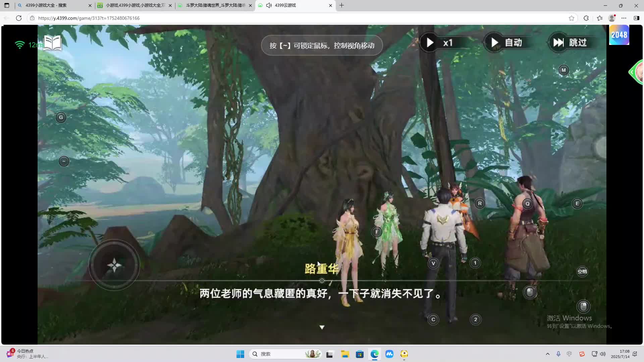The height and width of the screenshot is (362, 644).
Task: Mute the 4399云游戏 tab audio
Action: [269, 5]
